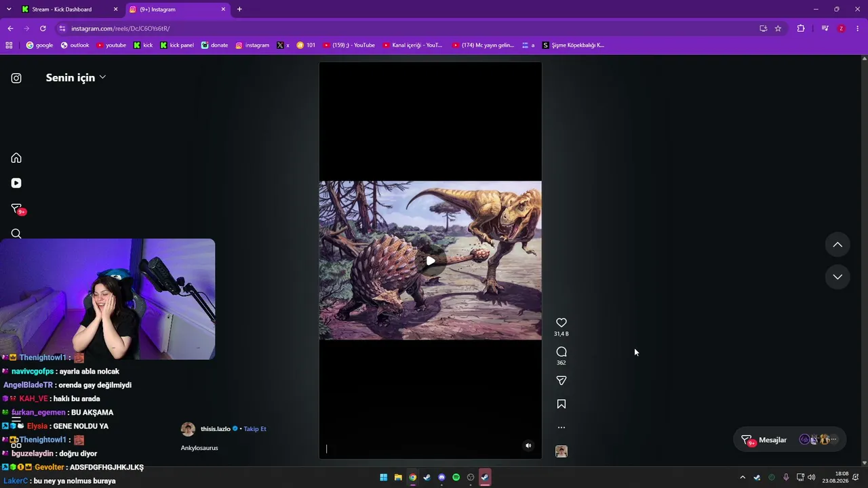Open the "(159) ;) - YouTube" bookmark
This screenshot has height=488, width=868.
[x=349, y=45]
